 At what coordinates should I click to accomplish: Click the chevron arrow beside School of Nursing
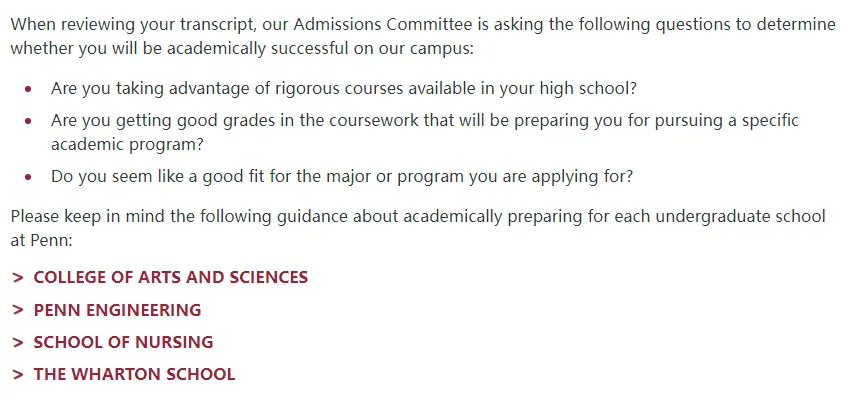coord(18,342)
